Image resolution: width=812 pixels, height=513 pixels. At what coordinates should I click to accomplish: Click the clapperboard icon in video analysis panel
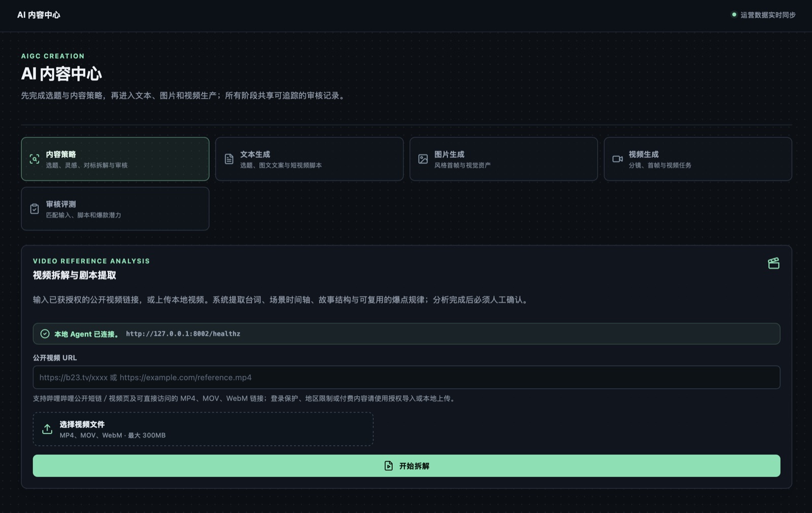point(773,263)
